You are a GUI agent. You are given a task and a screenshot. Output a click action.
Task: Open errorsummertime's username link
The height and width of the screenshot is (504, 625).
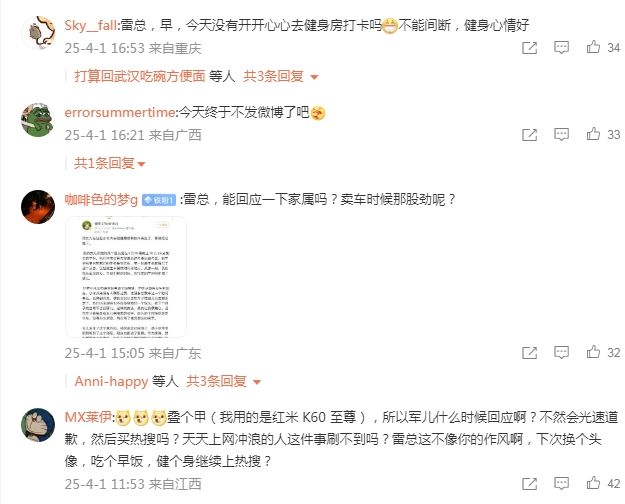click(x=120, y=112)
